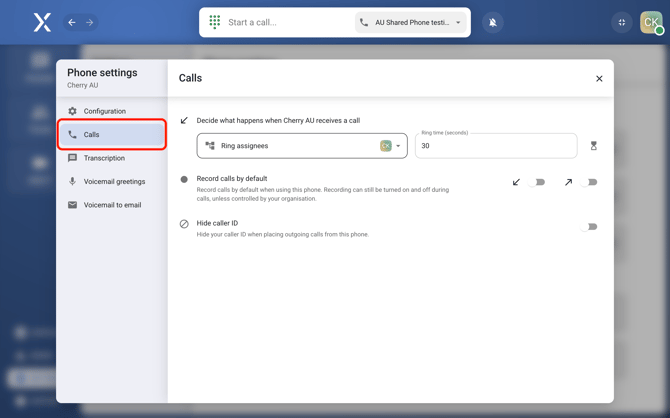
Task: Select the Calls settings section
Action: (x=112, y=135)
